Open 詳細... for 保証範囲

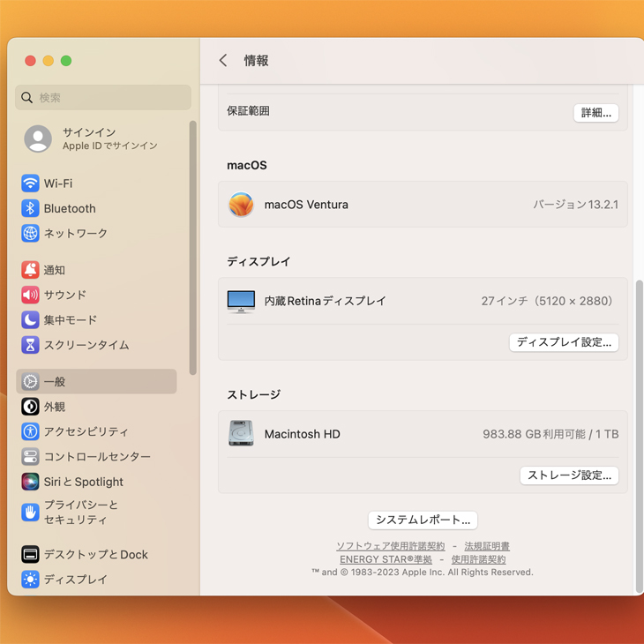pyautogui.click(x=596, y=113)
